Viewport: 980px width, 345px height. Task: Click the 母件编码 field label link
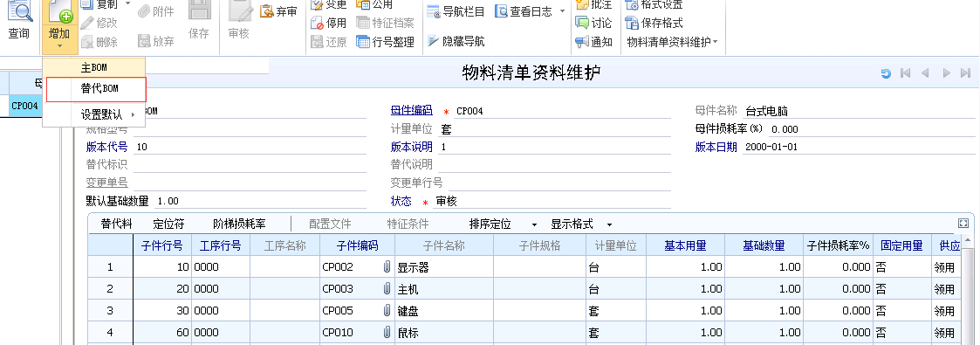click(x=411, y=110)
